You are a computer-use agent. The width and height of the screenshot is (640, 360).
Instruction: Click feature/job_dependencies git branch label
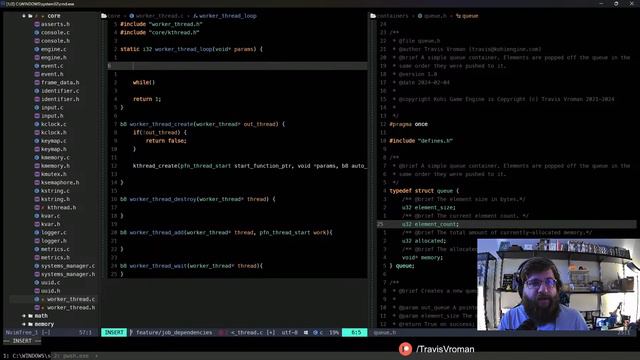click(174, 333)
